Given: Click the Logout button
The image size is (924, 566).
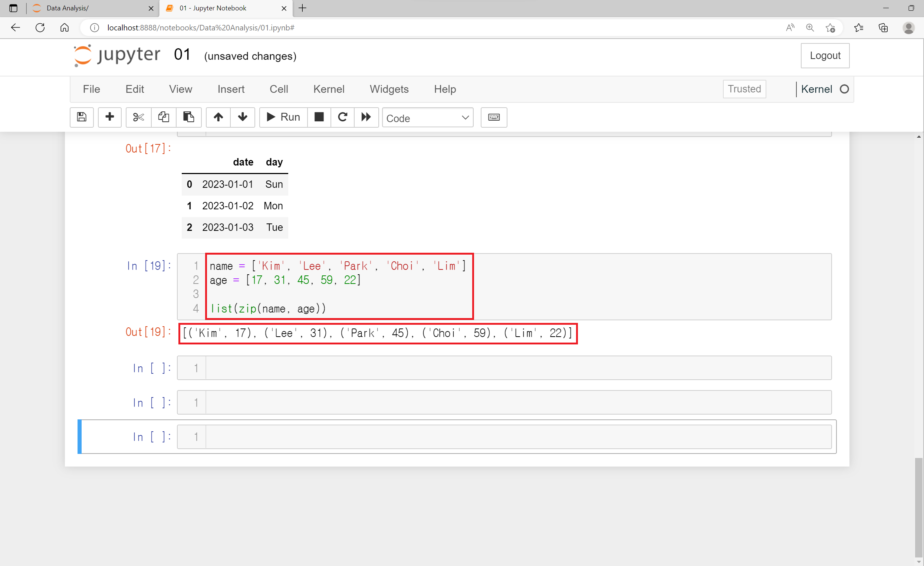Looking at the screenshot, I should coord(825,56).
